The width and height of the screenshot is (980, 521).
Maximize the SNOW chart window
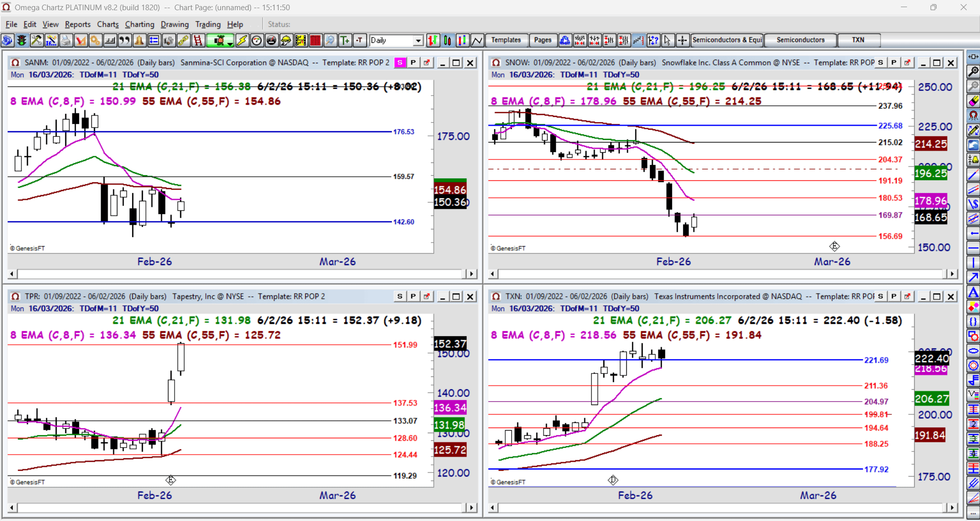tap(937, 62)
